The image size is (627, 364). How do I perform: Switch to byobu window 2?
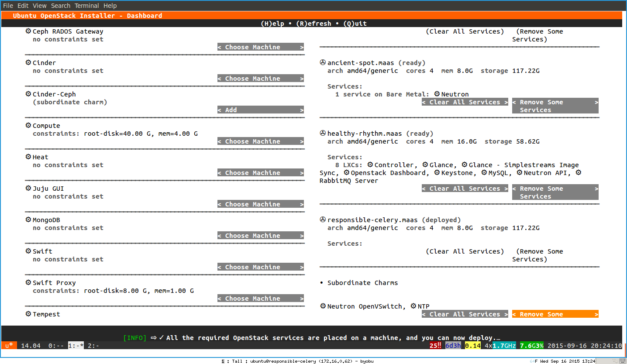(93, 346)
